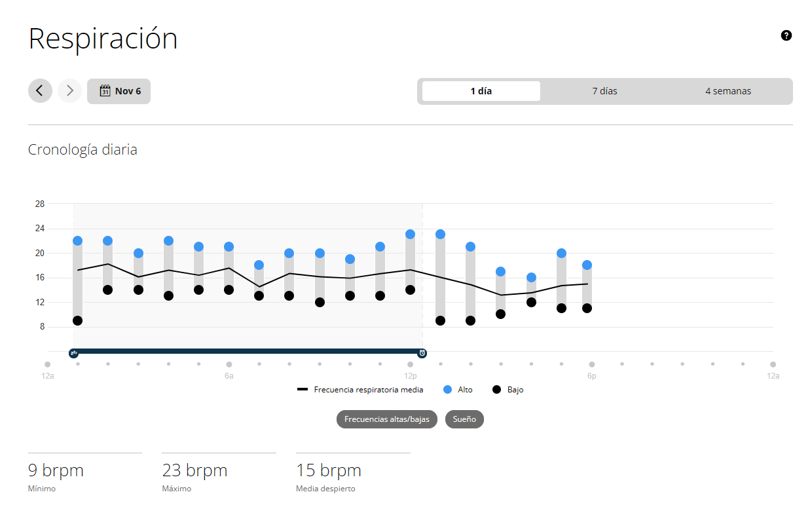This screenshot has width=812, height=509.
Task: Switch to the 4 semanas view
Action: (728, 91)
